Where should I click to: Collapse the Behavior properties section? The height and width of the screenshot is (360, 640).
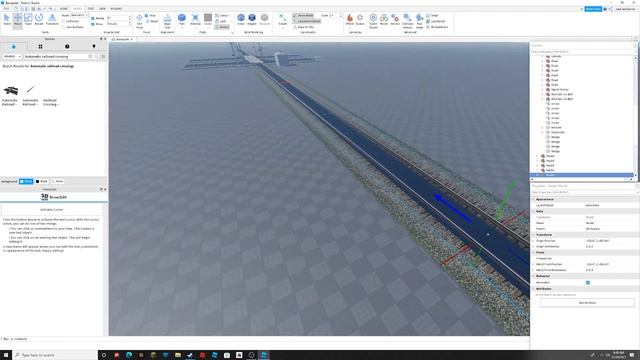click(x=533, y=276)
